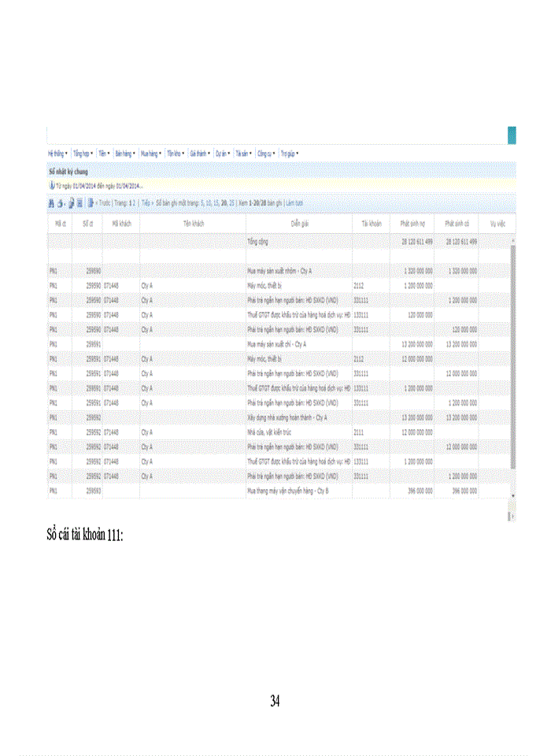Click the Diễn giải column header

(x=299, y=224)
